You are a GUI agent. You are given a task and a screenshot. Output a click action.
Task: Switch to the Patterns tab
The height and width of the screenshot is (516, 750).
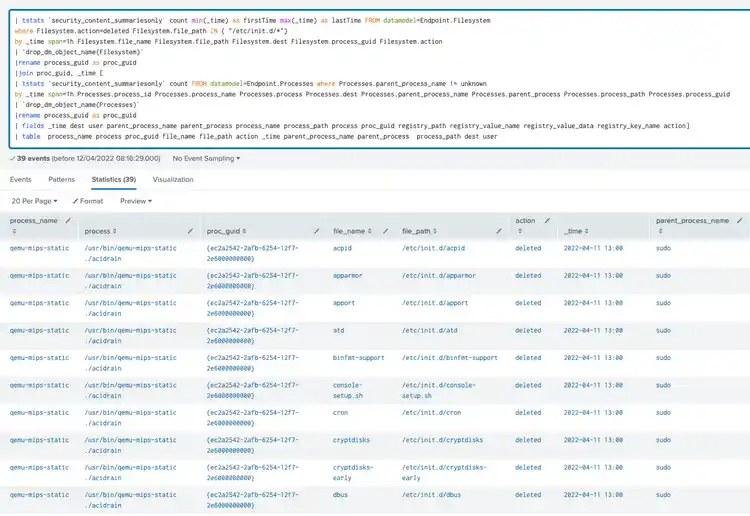pyautogui.click(x=61, y=180)
